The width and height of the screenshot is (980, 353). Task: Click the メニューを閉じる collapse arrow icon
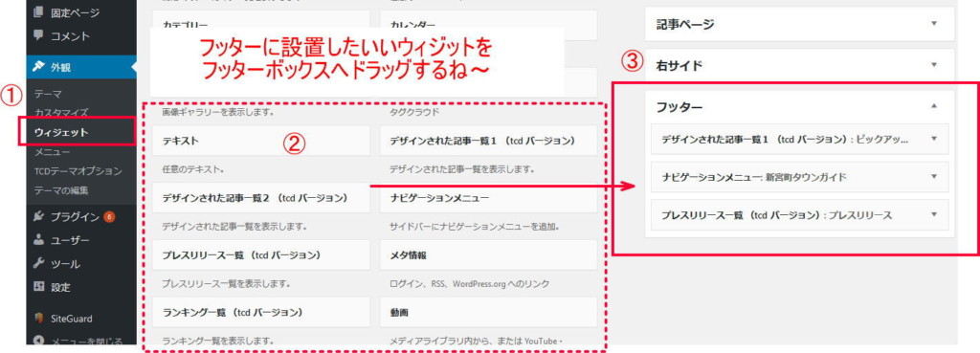pyautogui.click(x=39, y=342)
